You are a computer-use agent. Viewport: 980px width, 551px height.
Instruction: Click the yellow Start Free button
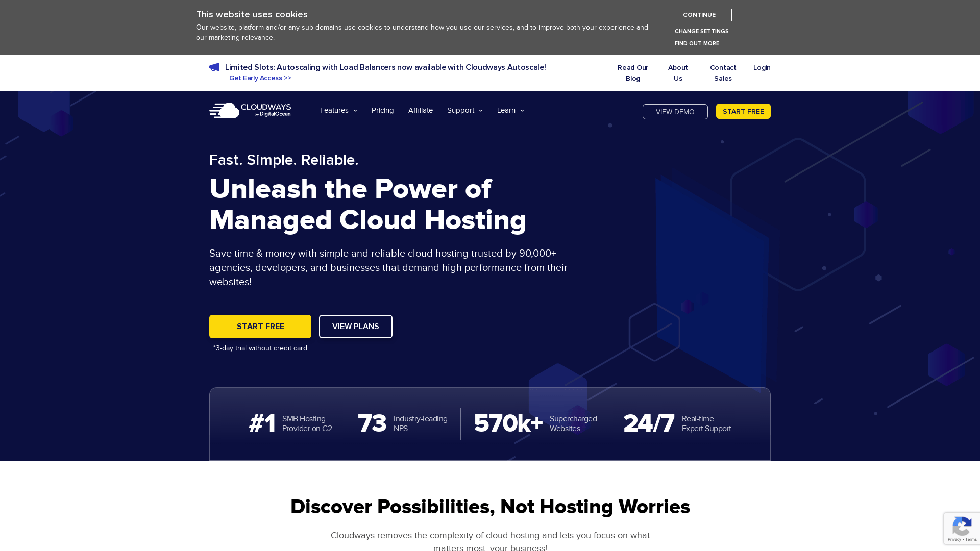coord(260,327)
